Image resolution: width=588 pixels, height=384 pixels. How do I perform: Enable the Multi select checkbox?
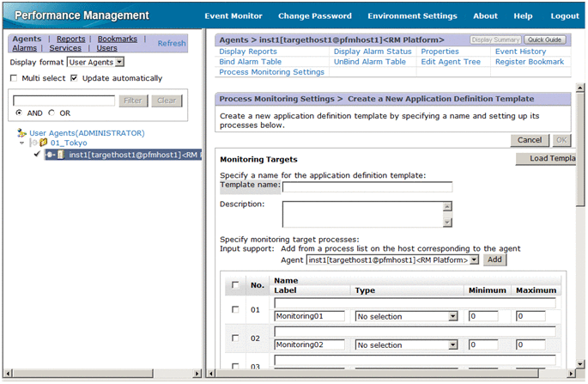coord(15,78)
